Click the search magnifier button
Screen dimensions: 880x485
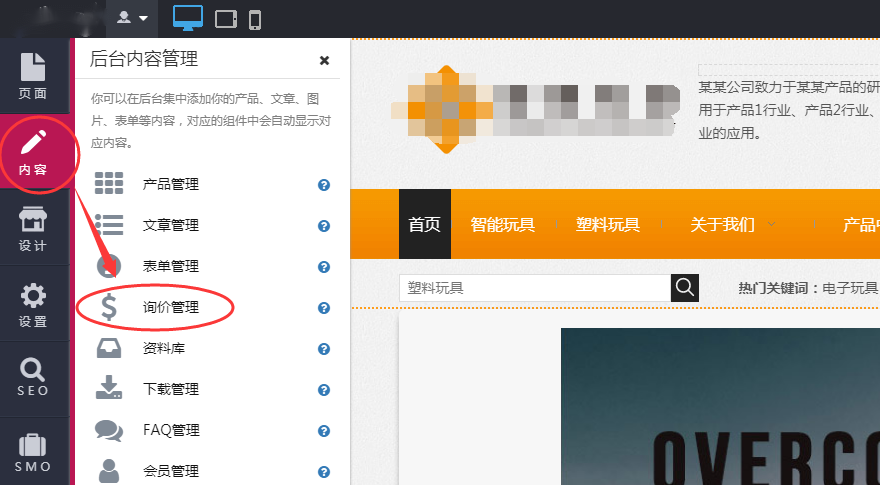pyautogui.click(x=685, y=288)
